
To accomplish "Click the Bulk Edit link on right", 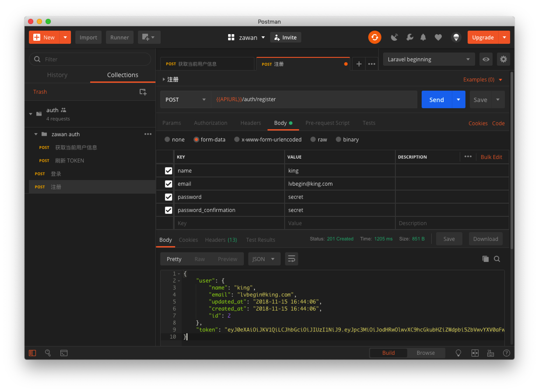I will pyautogui.click(x=491, y=157).
